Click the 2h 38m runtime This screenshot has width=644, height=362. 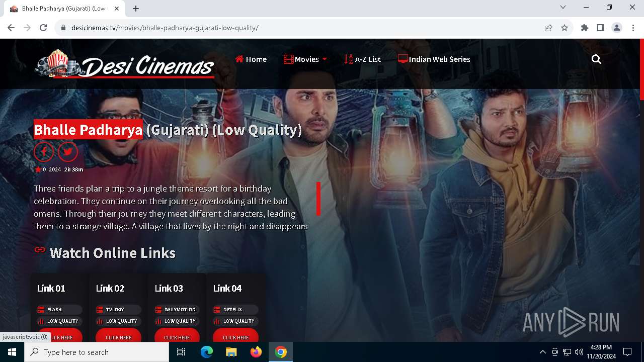click(x=73, y=169)
